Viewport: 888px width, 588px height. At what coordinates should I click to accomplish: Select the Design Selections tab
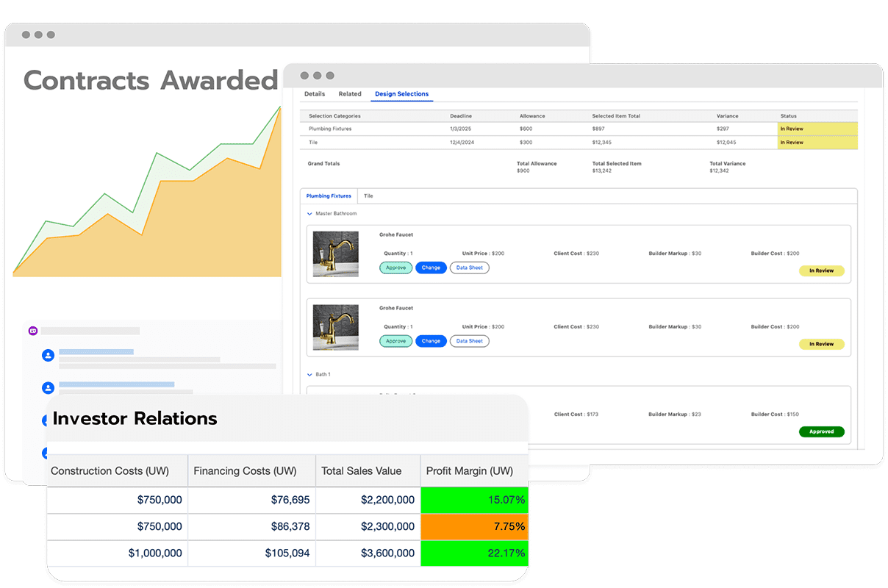pyautogui.click(x=401, y=94)
